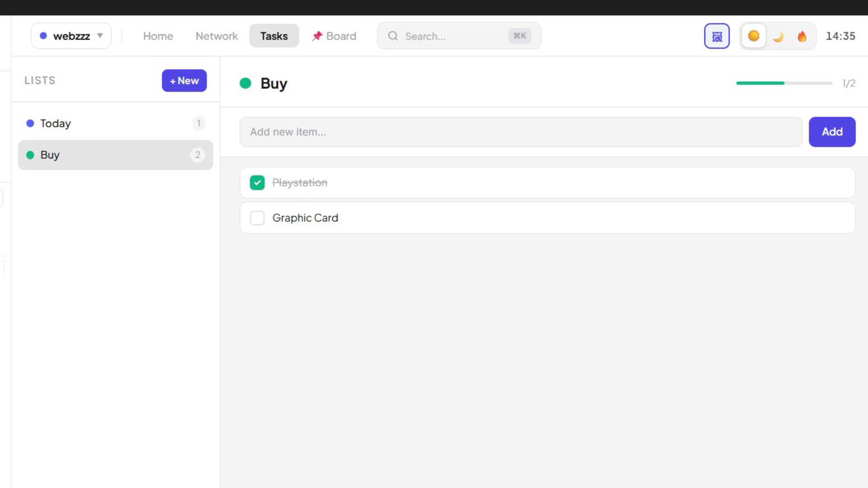Click the Buy list progress bar

[784, 83]
